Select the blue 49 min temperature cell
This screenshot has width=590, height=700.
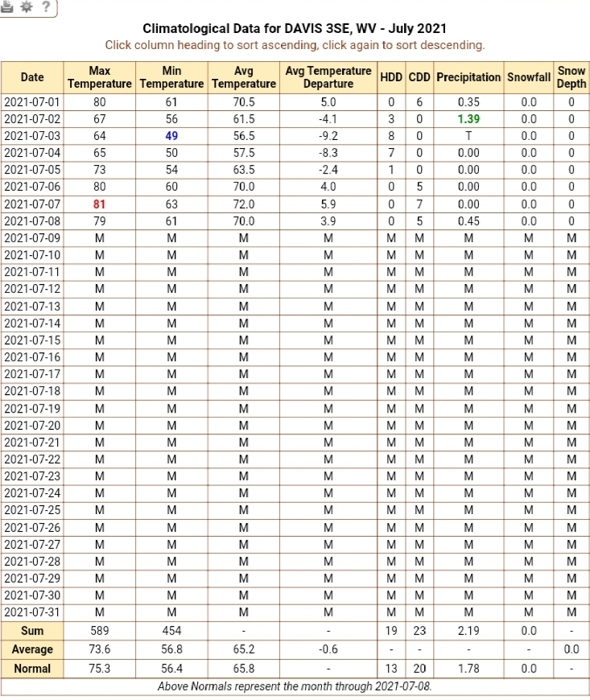(171, 136)
